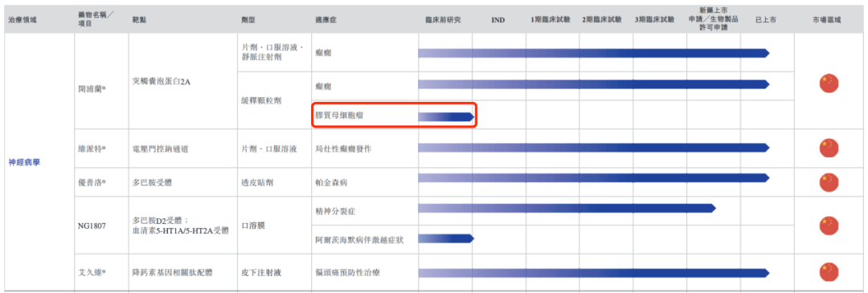The height and width of the screenshot is (293, 868).
Task: Click the progress bar for 偏頭痛預防性治療
Action: (x=594, y=273)
